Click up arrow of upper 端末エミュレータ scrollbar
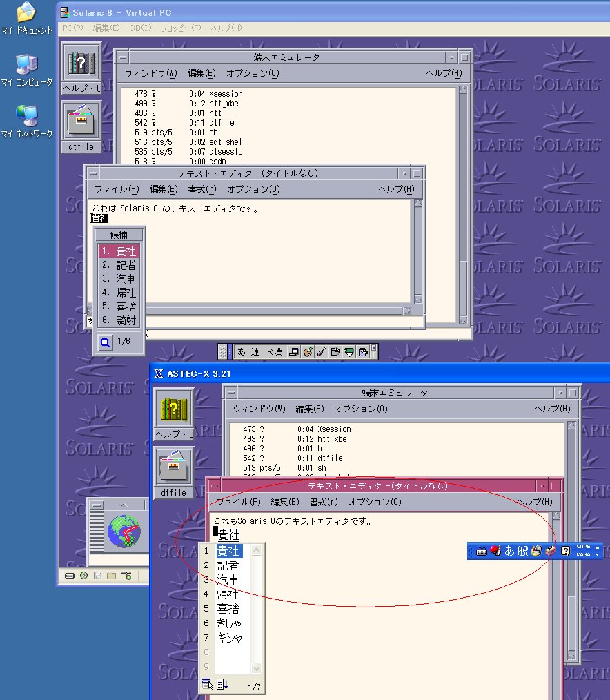 (463, 90)
